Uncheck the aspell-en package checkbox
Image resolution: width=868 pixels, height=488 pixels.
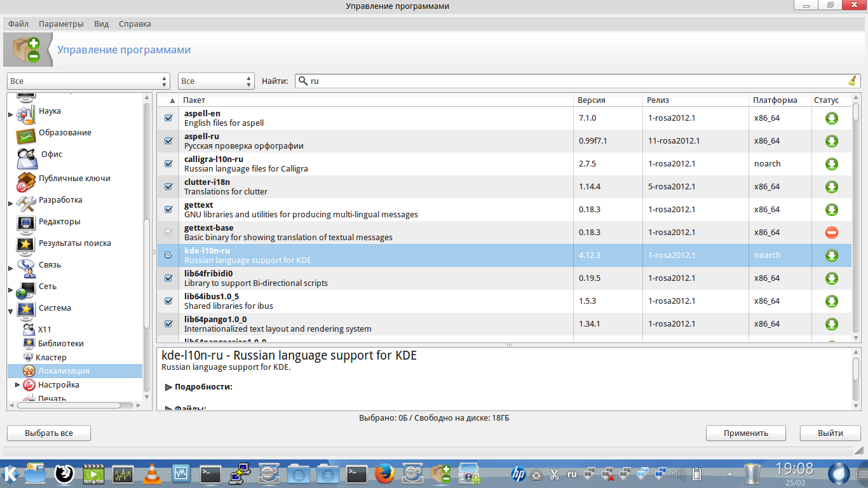(168, 118)
